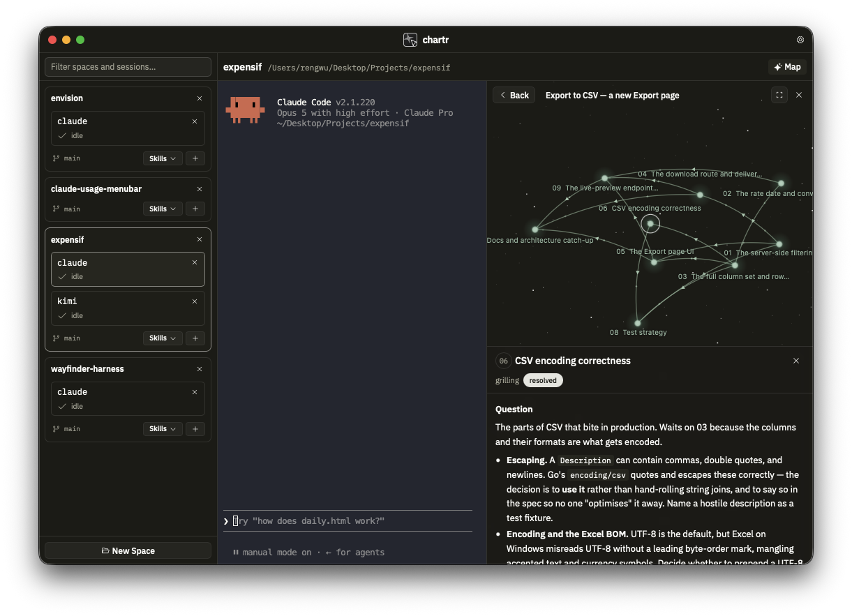Click the envision space title
This screenshot has height=616, width=852.
click(67, 98)
